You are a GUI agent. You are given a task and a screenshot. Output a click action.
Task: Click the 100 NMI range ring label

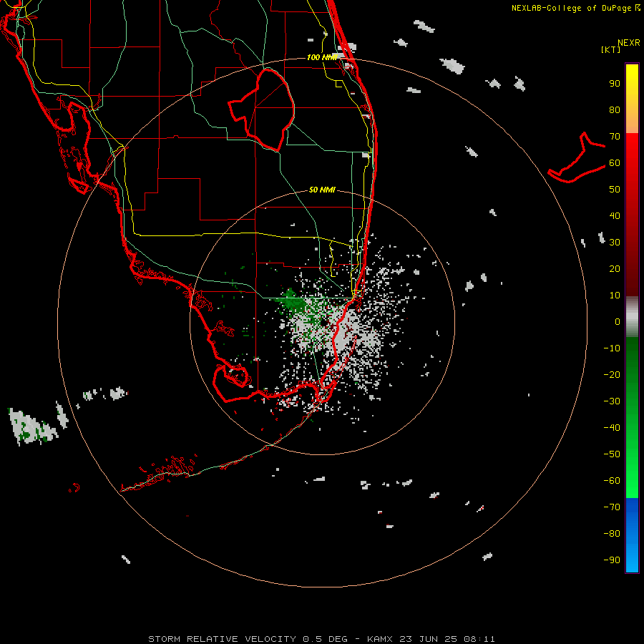tap(323, 57)
